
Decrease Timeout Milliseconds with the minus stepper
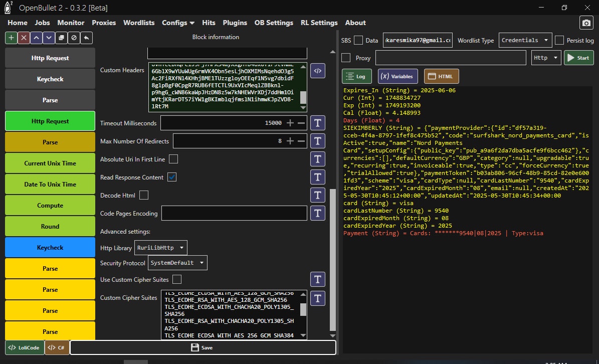click(301, 123)
